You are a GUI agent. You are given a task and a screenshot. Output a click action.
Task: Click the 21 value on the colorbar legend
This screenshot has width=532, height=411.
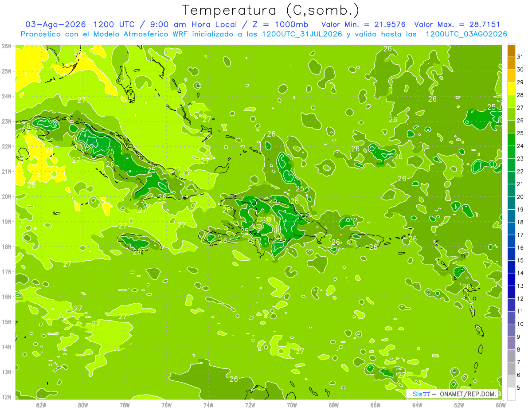tap(520, 184)
